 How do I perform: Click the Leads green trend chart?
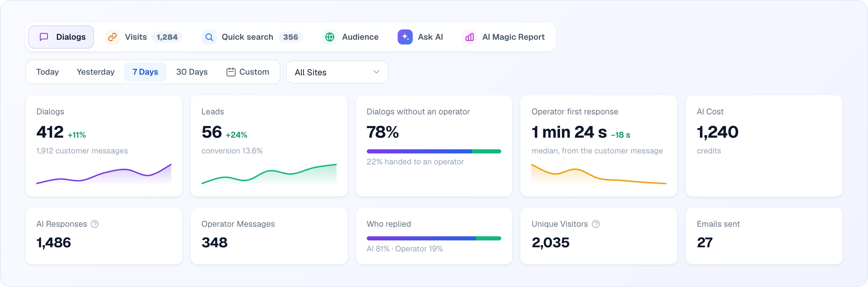tap(269, 174)
